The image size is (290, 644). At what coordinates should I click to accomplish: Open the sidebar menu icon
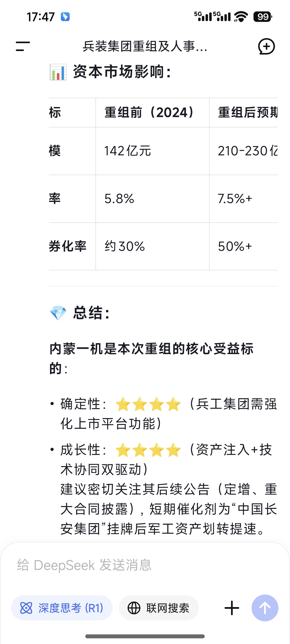coord(23,47)
